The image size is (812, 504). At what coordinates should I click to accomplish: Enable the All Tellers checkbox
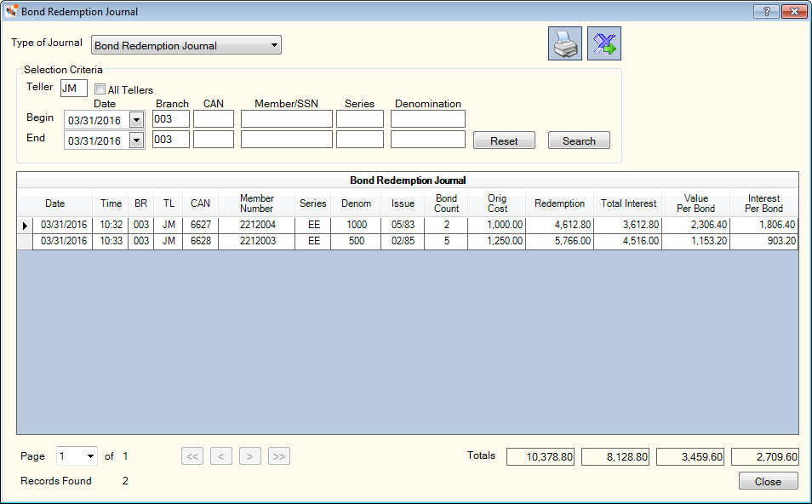pyautogui.click(x=100, y=89)
